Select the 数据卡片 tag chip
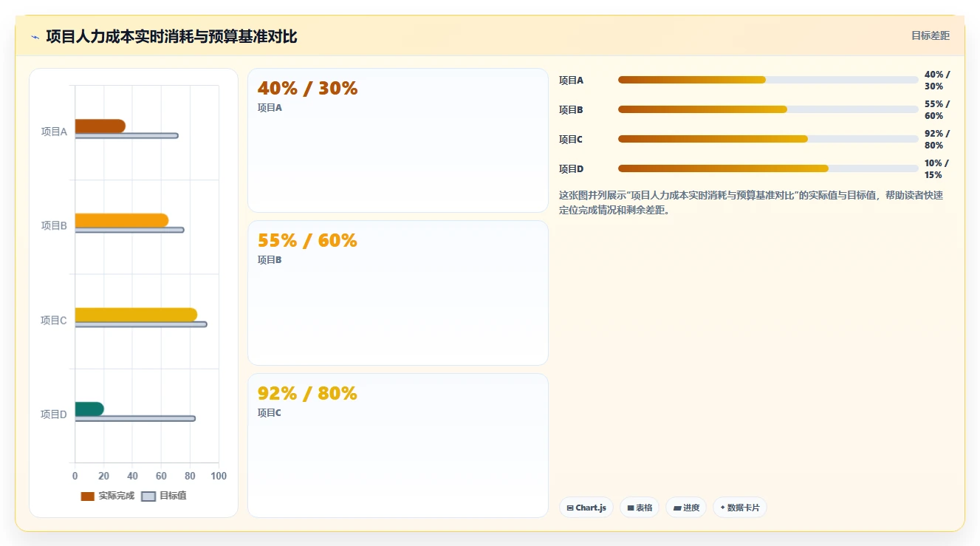Image resolution: width=980 pixels, height=546 pixels. coord(739,508)
